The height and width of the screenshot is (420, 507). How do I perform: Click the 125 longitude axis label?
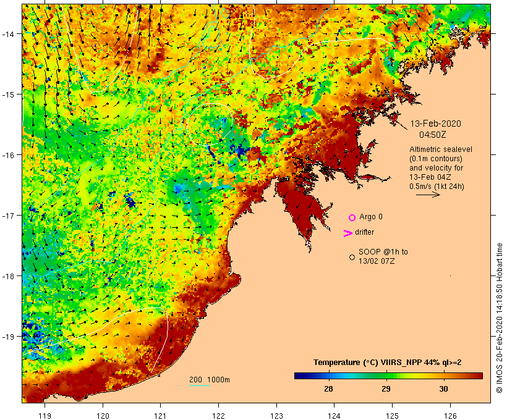pos(392,416)
